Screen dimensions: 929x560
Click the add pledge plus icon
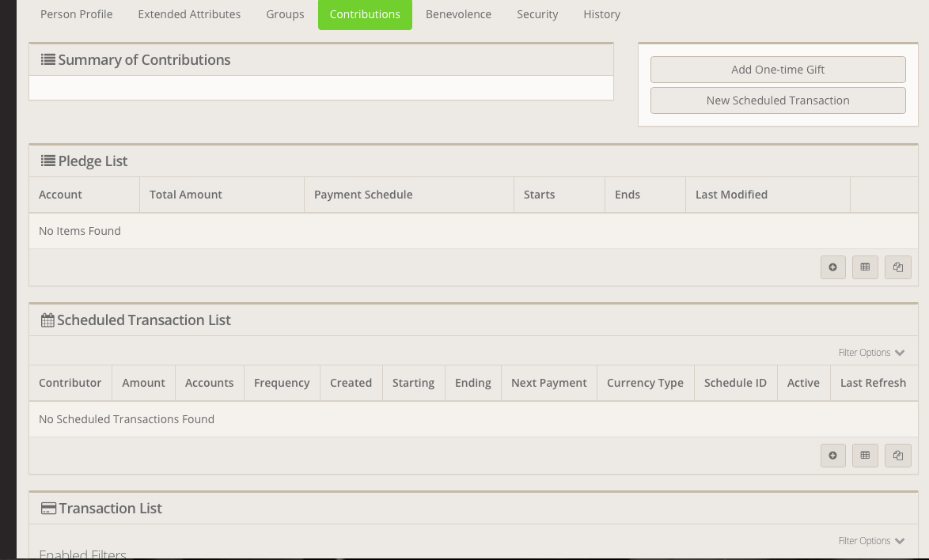(x=832, y=267)
